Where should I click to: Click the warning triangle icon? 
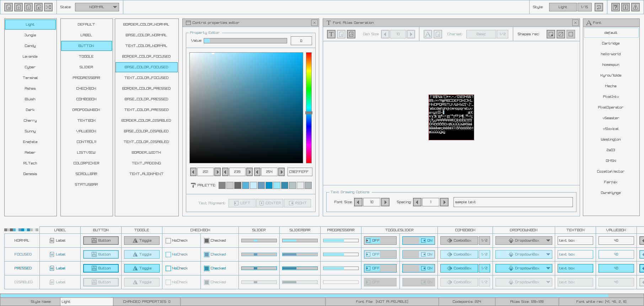(635, 7)
